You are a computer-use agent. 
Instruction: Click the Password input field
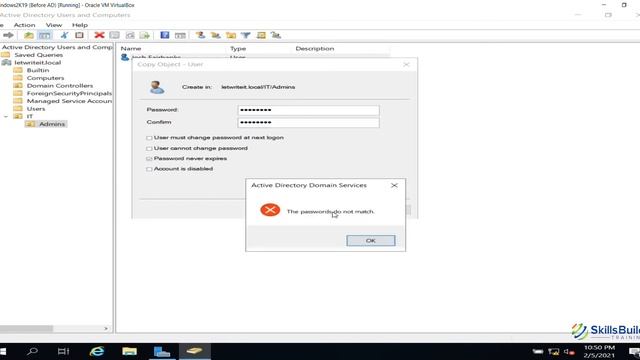tap(308, 110)
